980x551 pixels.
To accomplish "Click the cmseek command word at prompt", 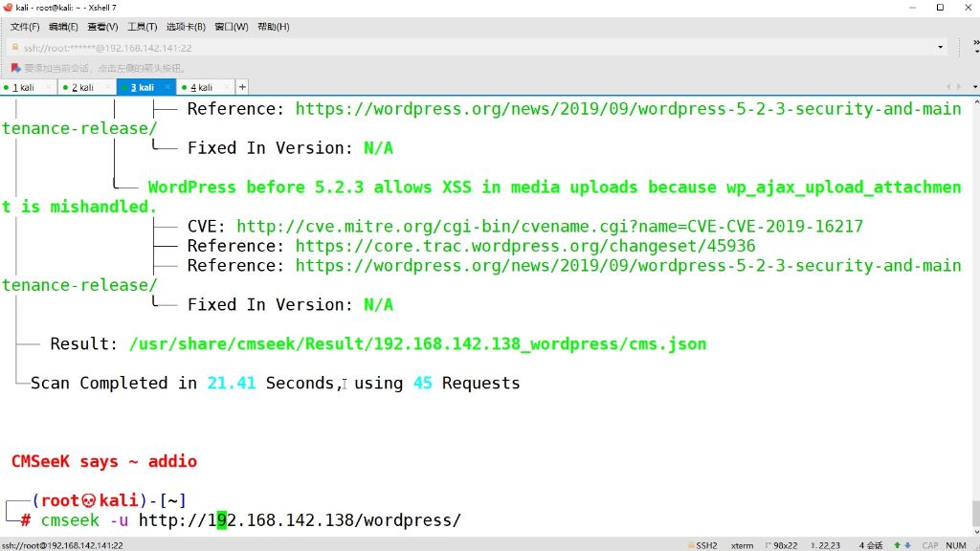I will pyautogui.click(x=70, y=520).
